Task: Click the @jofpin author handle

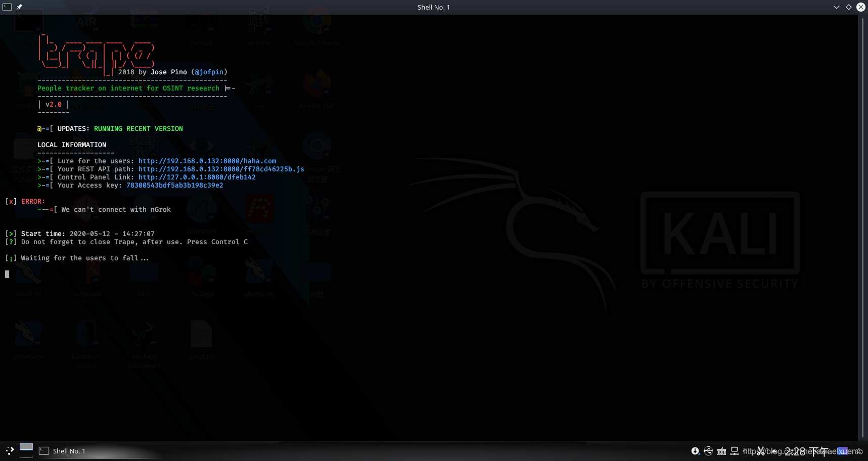Action: point(209,72)
